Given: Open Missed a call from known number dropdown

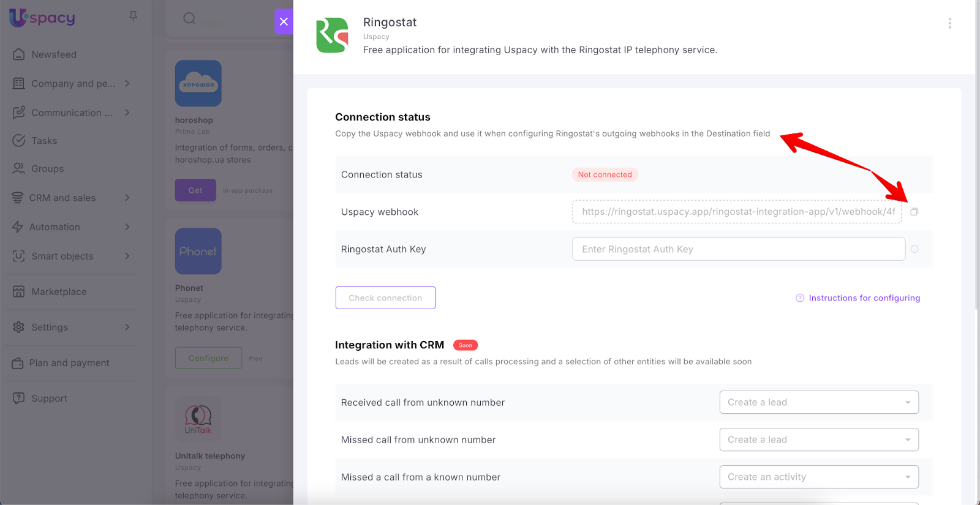Looking at the screenshot, I should (x=819, y=477).
